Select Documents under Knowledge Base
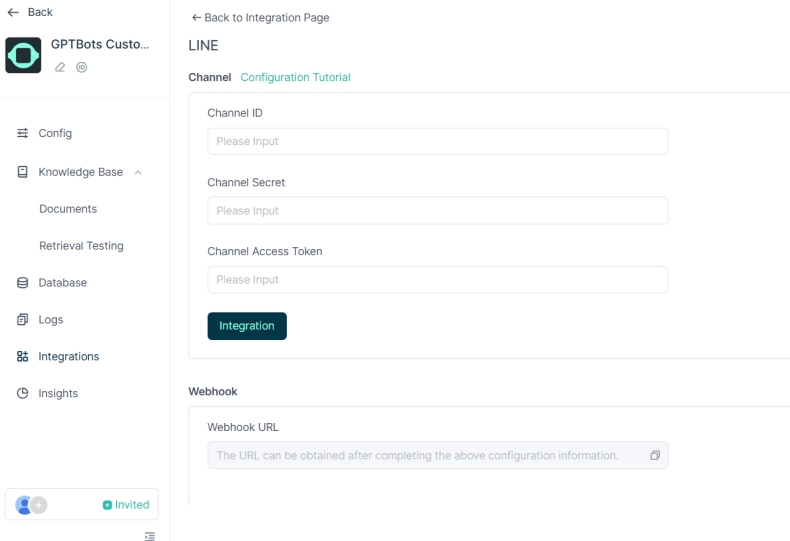Image resolution: width=790 pixels, height=541 pixels. (x=68, y=209)
